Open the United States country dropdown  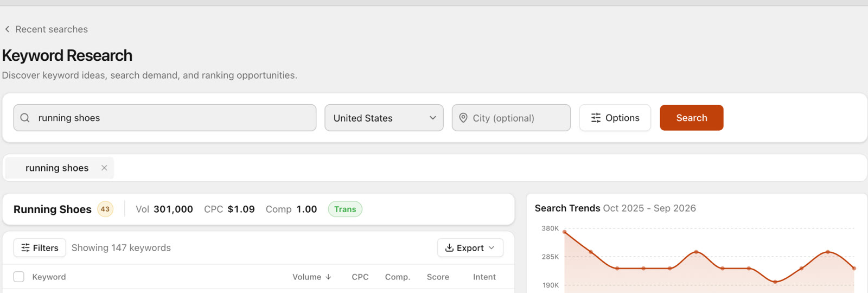pos(384,118)
